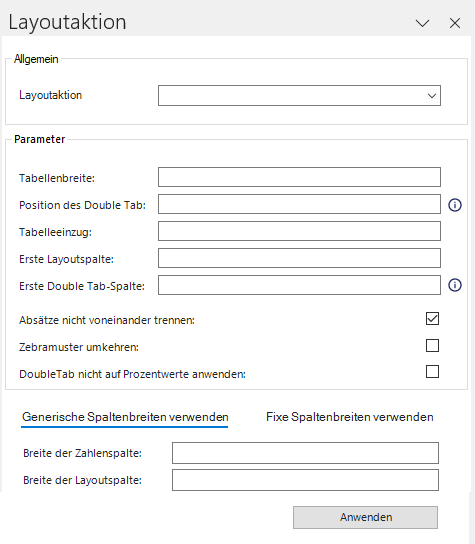Viewport: 475px width, 544px height.
Task: Focus the Erste Double Tab-Spalte field
Action: tap(299, 285)
